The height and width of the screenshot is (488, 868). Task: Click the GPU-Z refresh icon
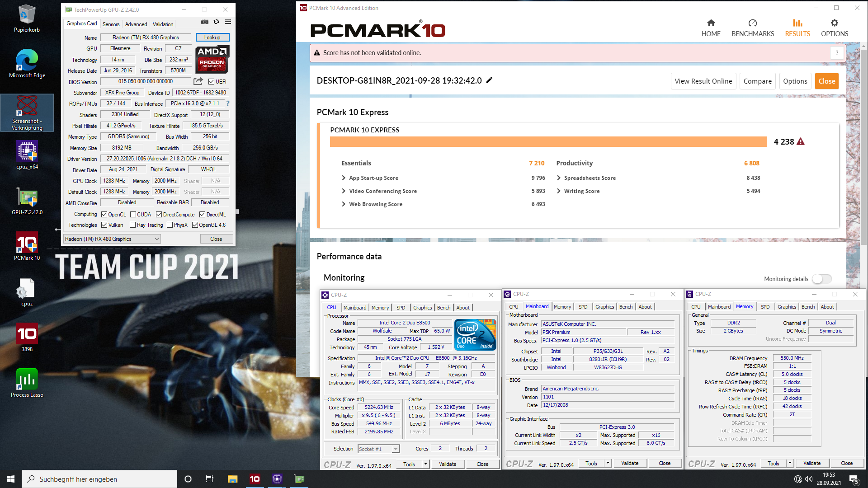pos(217,22)
